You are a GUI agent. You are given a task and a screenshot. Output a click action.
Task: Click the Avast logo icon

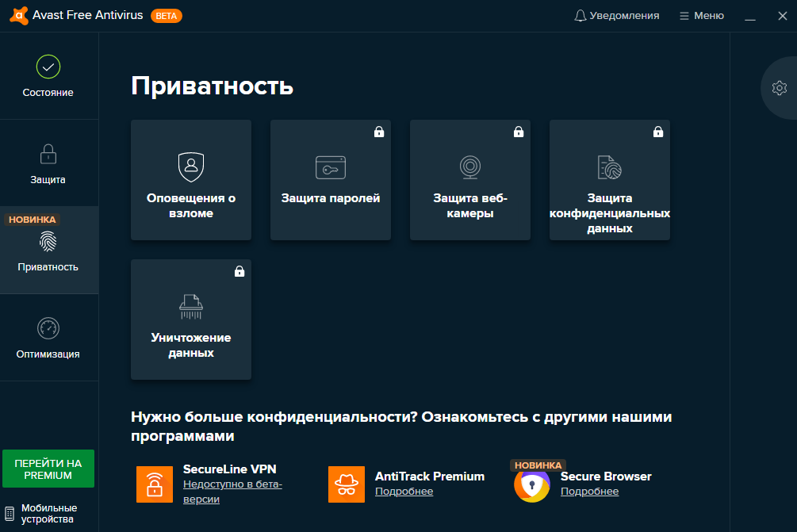click(19, 16)
